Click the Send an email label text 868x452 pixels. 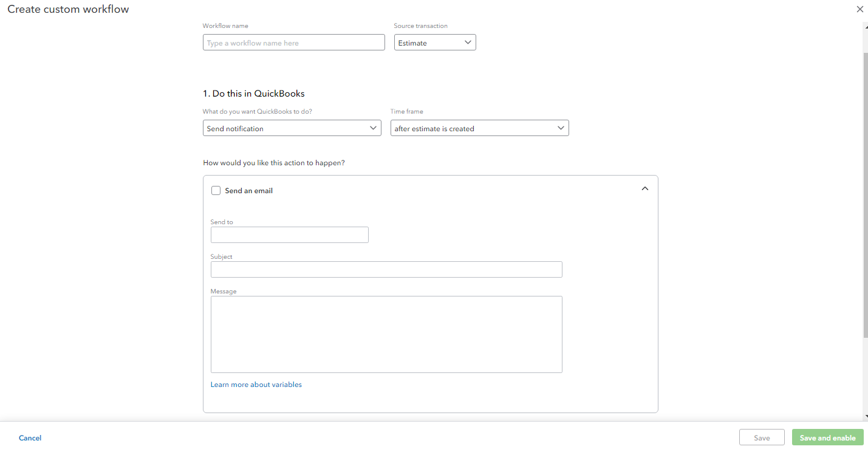248,191
